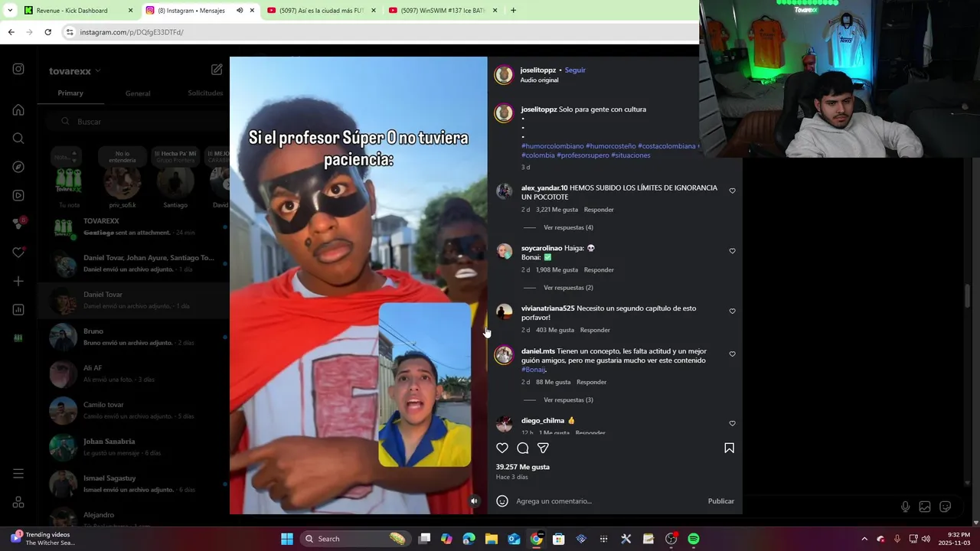Open Instagram search from sidebar

[x=18, y=139]
